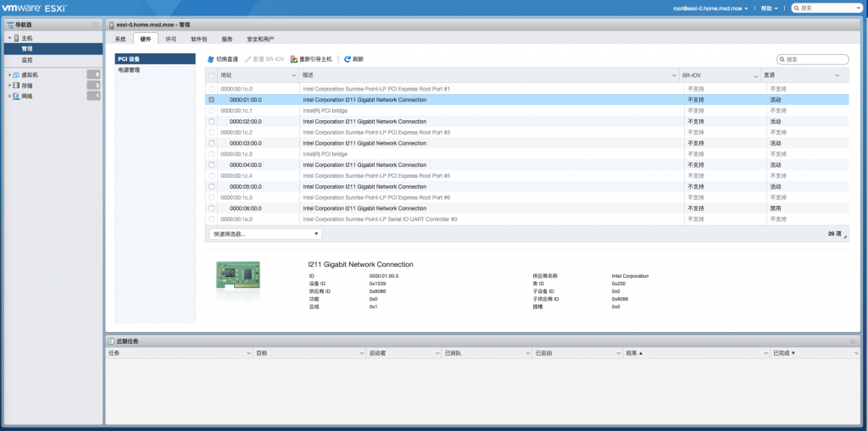Screen dimensions: 868x431
Task: Open the 帮助 help menu
Action: (769, 8)
